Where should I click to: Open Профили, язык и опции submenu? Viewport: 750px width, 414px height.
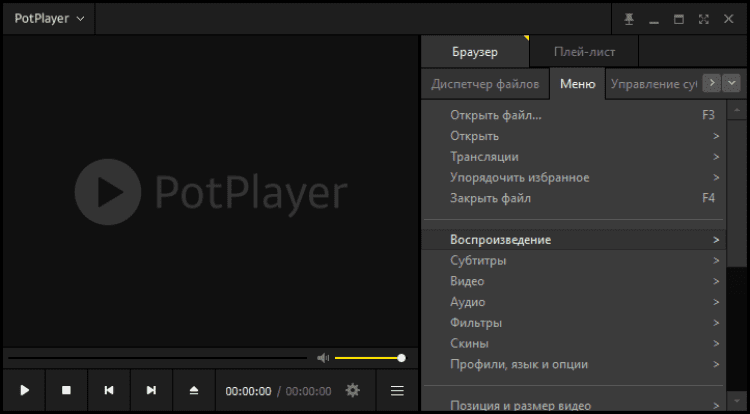(573, 364)
